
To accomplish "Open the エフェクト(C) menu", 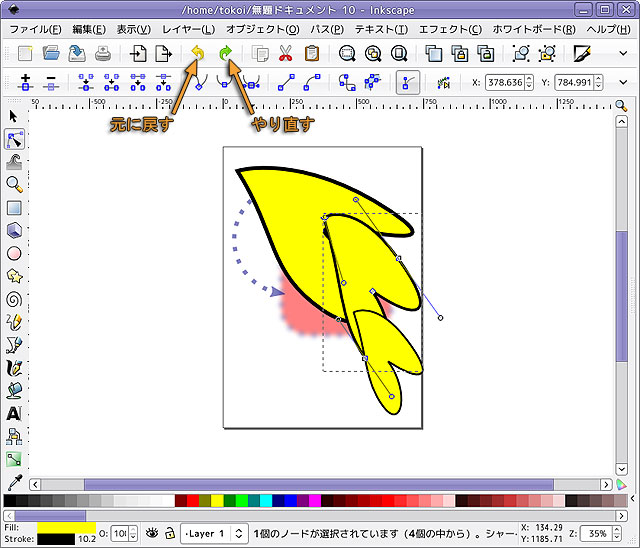I will pyautogui.click(x=449, y=29).
